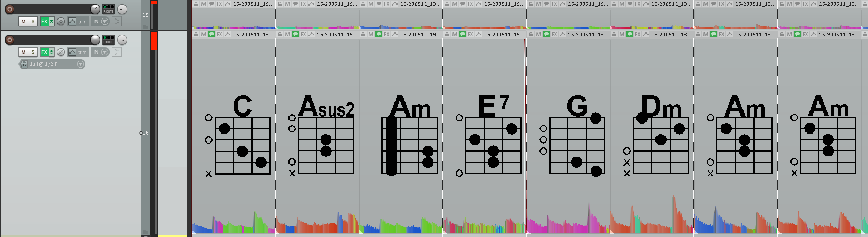The image size is (868, 237).
Task: Show envelope options for the Asus2 chord item
Action: click(311, 34)
